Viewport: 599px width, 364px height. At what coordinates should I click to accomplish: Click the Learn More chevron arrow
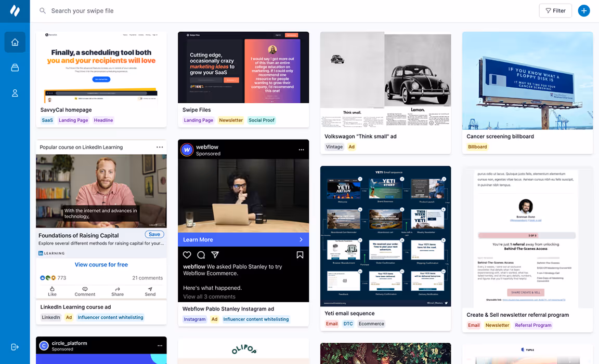click(301, 239)
